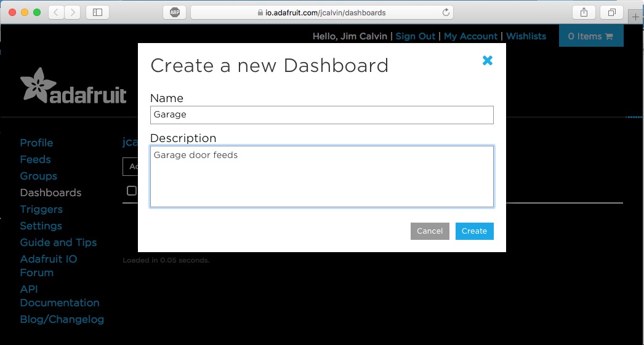
Task: Select Dashboards in the sidebar
Action: click(50, 192)
